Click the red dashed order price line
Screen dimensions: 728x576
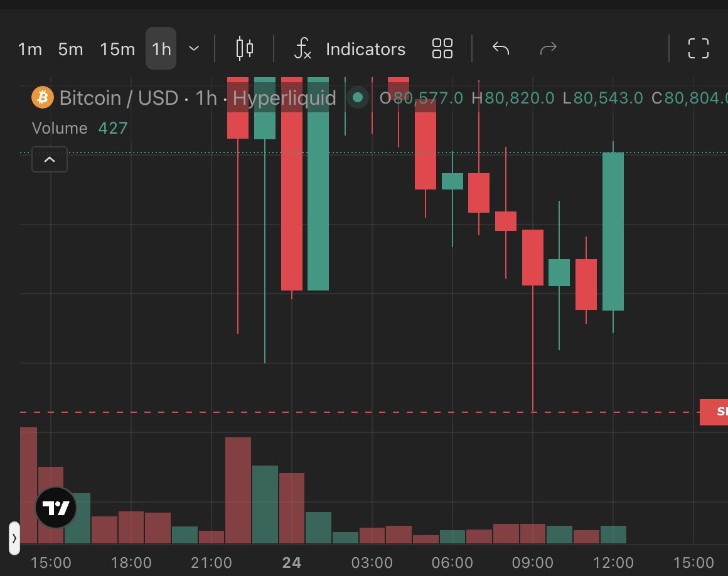coord(360,412)
